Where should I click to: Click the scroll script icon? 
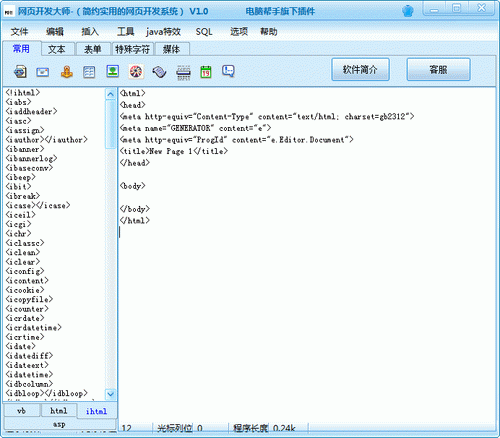(x=159, y=72)
